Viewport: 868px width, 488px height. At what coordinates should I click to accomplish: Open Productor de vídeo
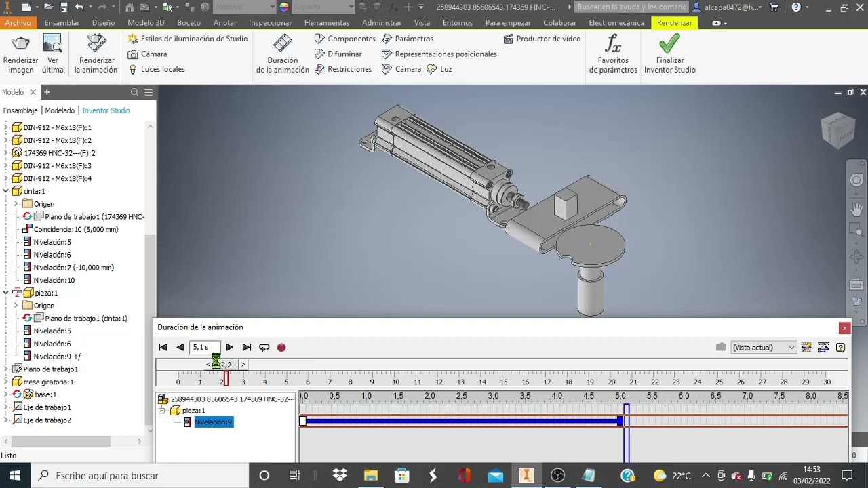pos(542,39)
